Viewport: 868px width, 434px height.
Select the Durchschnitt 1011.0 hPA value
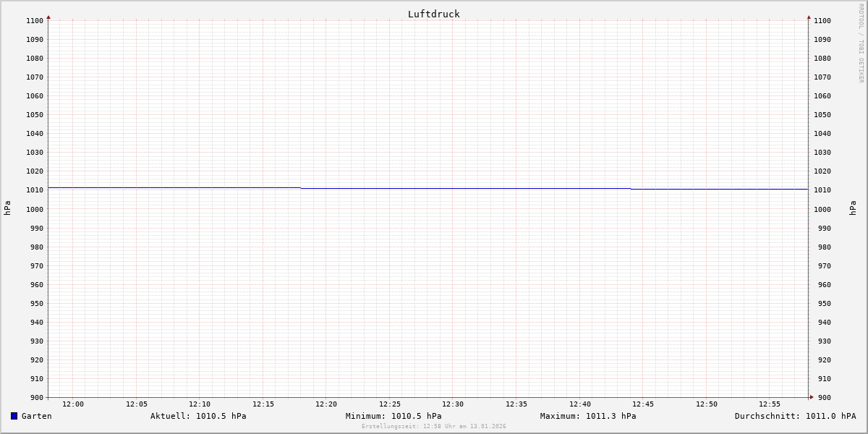click(x=795, y=416)
